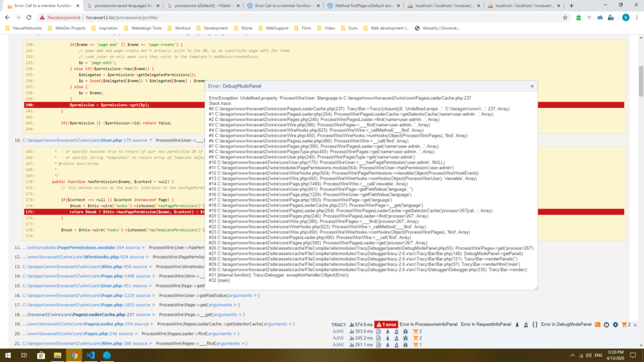Screen dimensions: 644x362
Task: Open the WebDev Projects bookmark folder
Action: click(70, 28)
